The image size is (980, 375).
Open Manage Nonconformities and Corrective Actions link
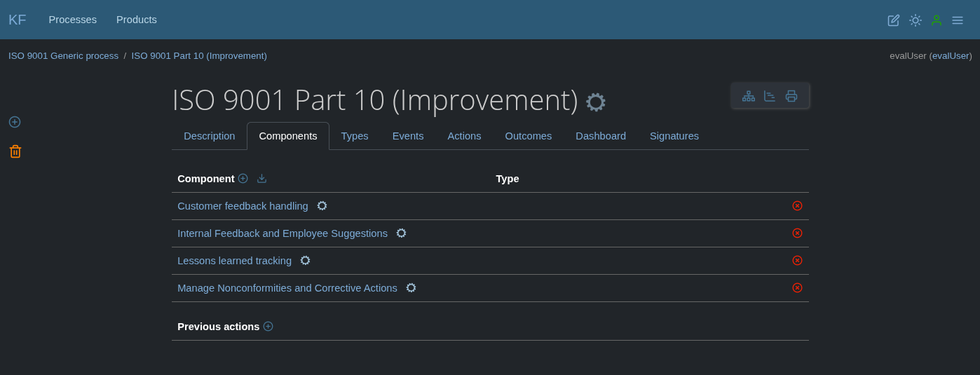[287, 288]
